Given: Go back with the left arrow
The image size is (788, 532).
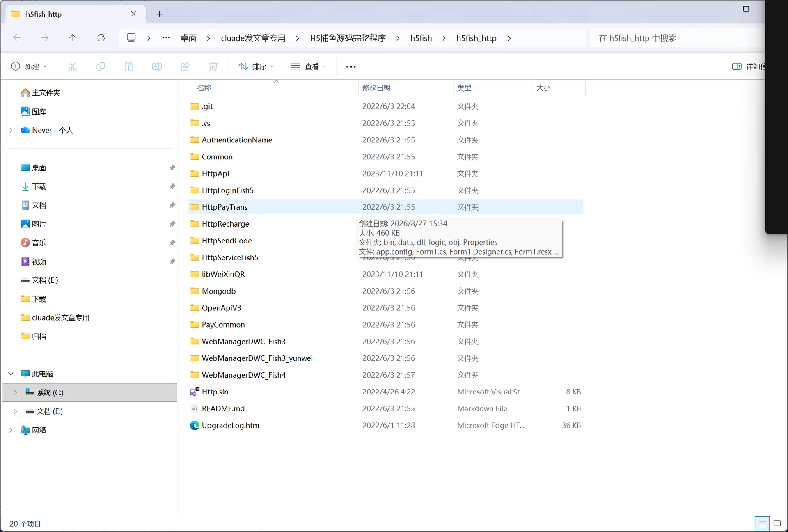Looking at the screenshot, I should click(17, 38).
